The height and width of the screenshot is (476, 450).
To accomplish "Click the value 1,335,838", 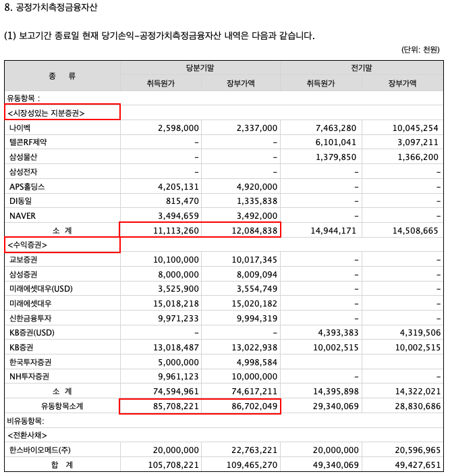I will point(257,201).
